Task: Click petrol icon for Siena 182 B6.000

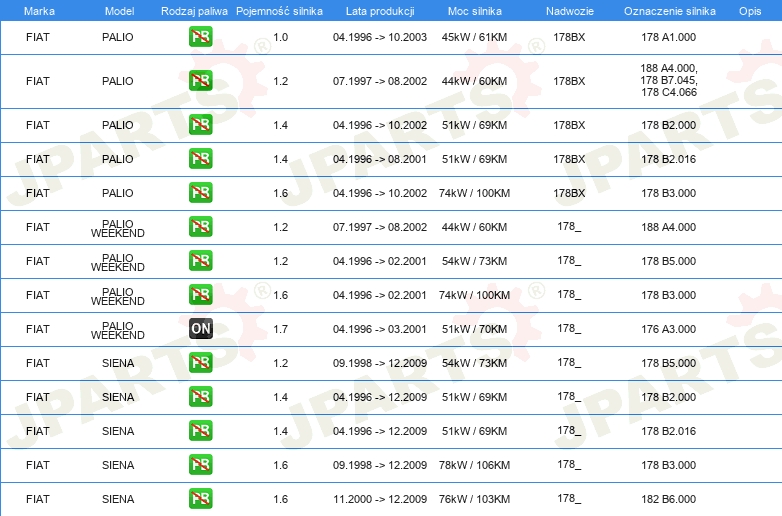Action: tap(200, 499)
